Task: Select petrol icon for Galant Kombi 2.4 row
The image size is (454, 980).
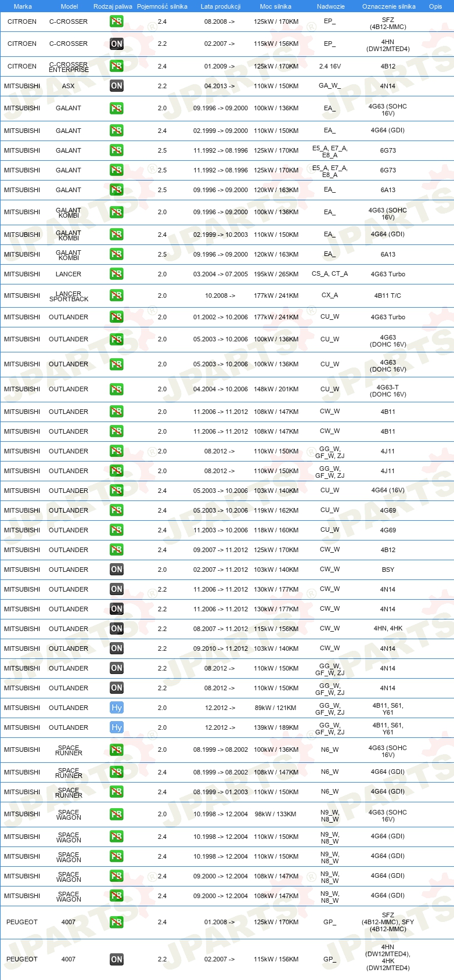Action: [117, 235]
